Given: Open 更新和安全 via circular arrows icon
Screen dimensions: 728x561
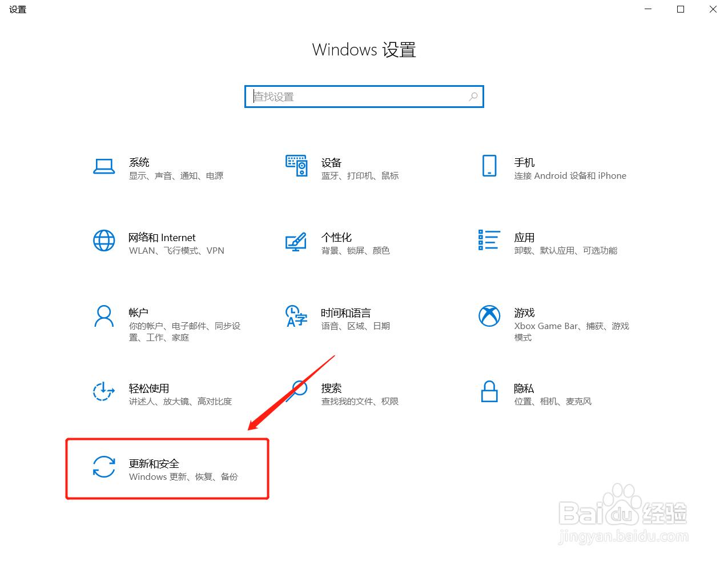Looking at the screenshot, I should click(x=104, y=467).
